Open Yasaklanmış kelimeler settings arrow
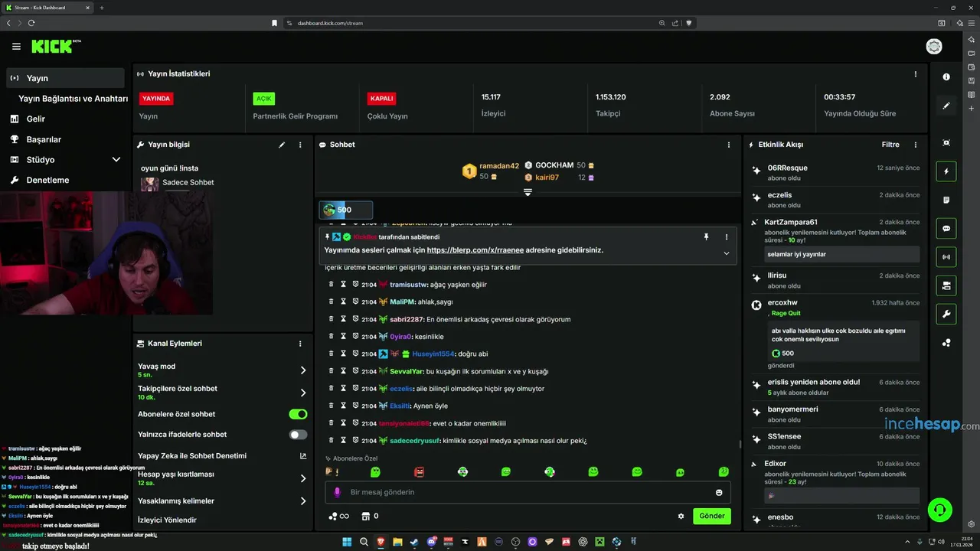 point(303,501)
